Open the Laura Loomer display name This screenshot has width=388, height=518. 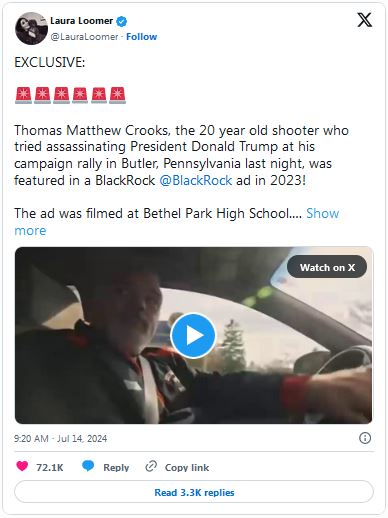pos(81,21)
